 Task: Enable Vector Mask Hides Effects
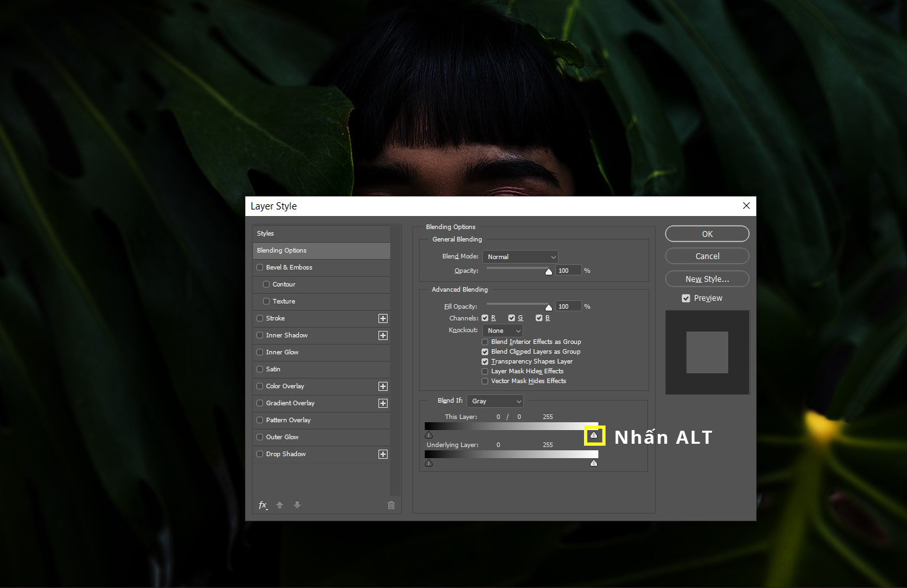485,381
